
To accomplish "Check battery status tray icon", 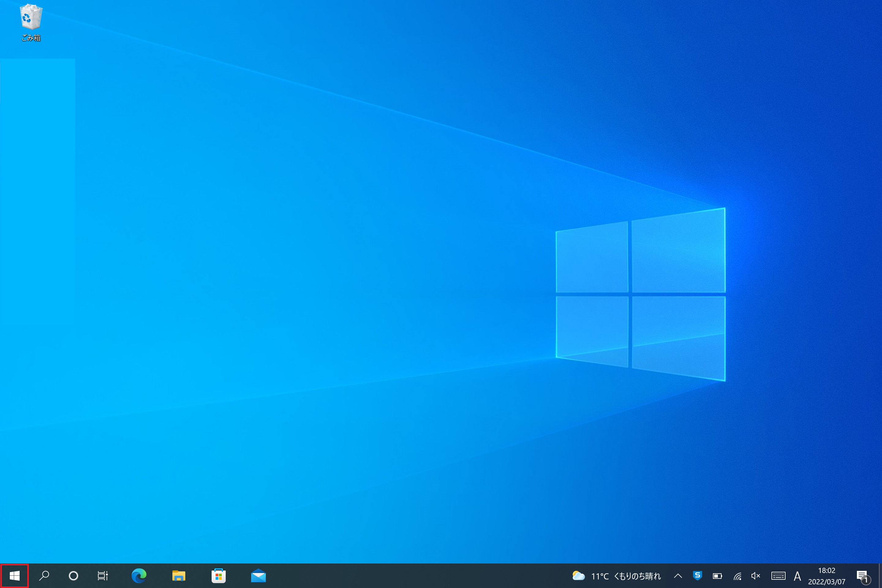I will coord(717,576).
